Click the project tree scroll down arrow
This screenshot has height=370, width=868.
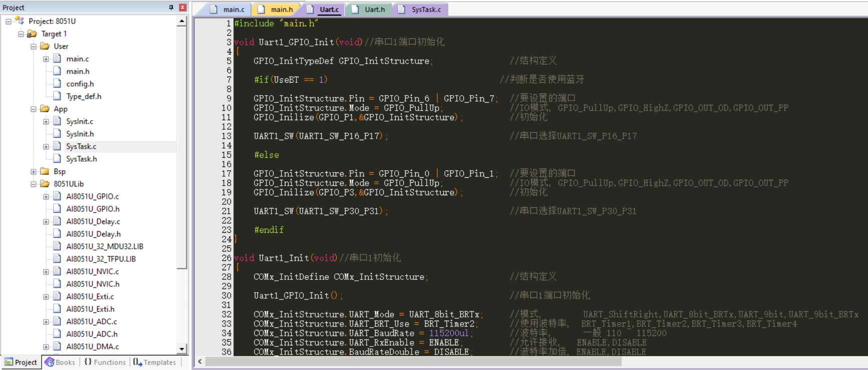tap(182, 348)
